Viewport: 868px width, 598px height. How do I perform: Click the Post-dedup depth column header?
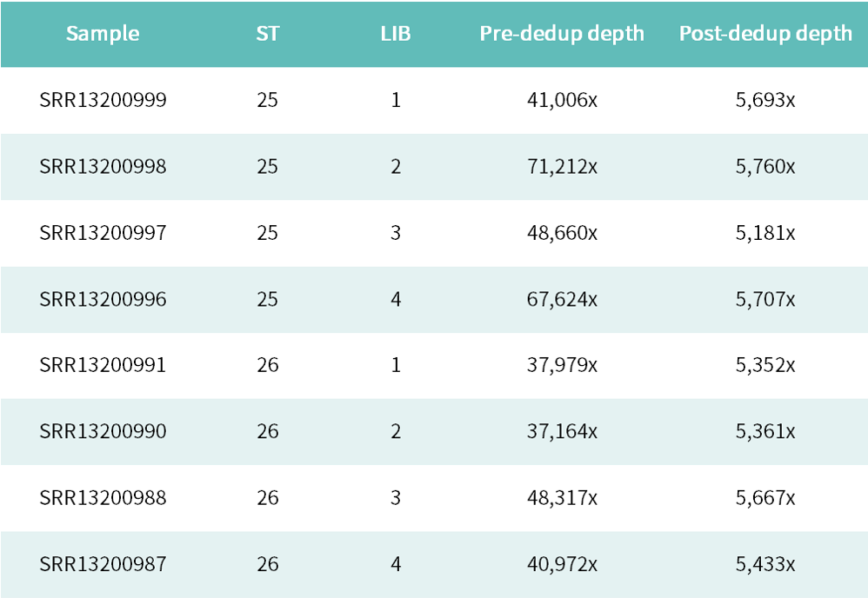click(x=765, y=34)
